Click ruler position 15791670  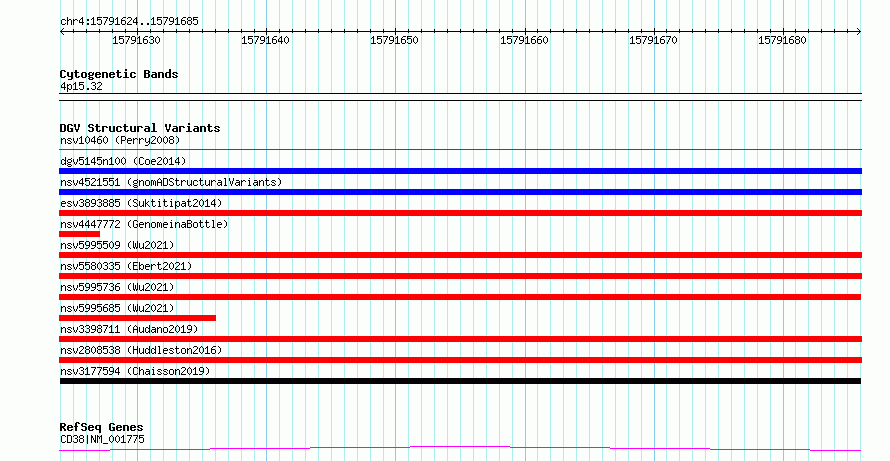coord(653,40)
